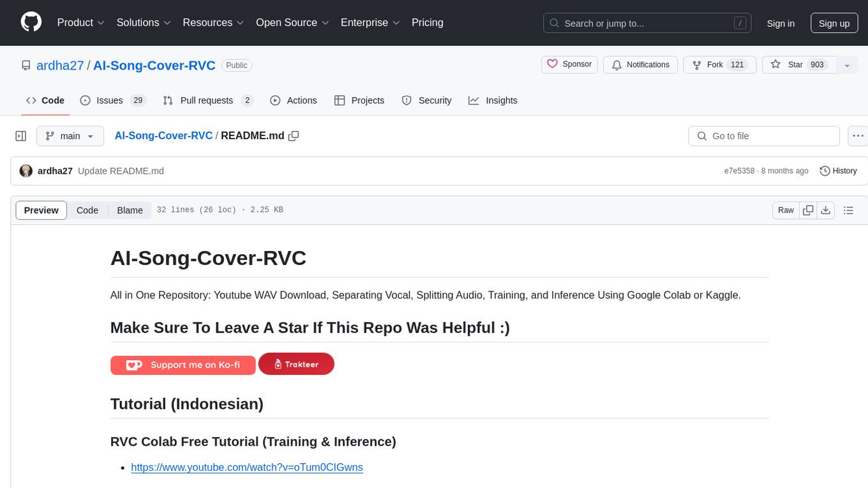Expand the Resources menu
The image size is (868, 488).
click(x=213, y=22)
